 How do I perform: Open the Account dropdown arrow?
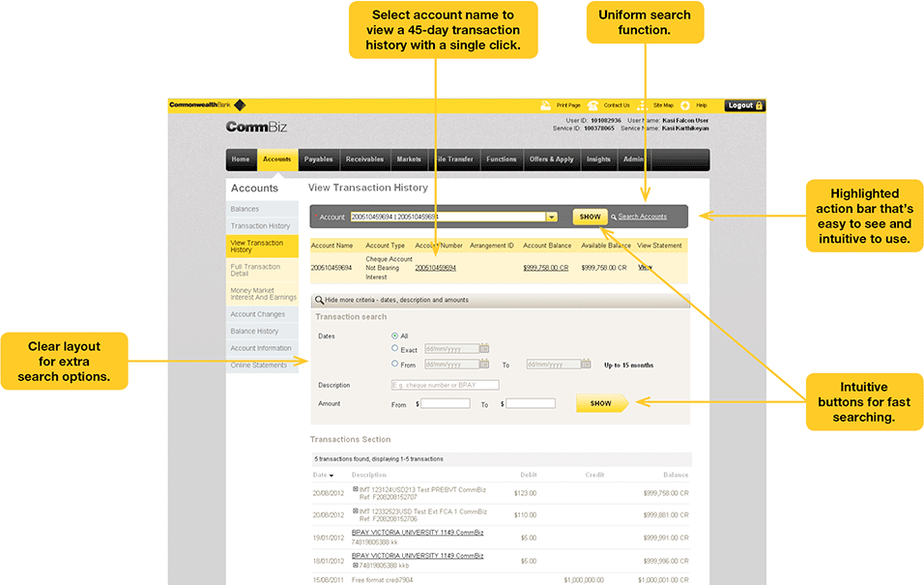(x=552, y=217)
